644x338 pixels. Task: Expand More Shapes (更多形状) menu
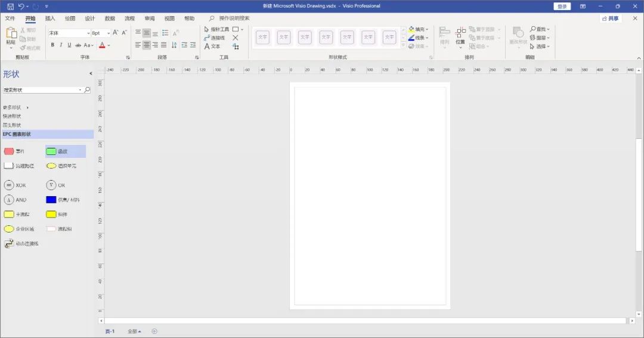(16, 108)
